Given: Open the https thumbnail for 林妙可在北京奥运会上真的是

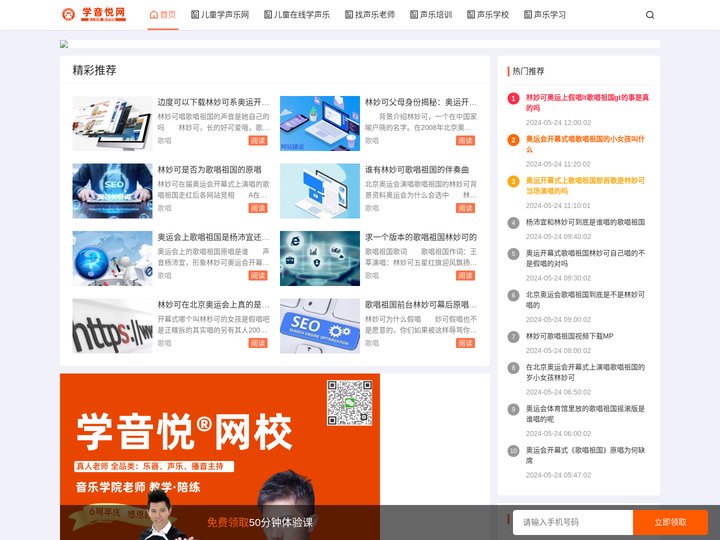Looking at the screenshot, I should pyautogui.click(x=112, y=326).
